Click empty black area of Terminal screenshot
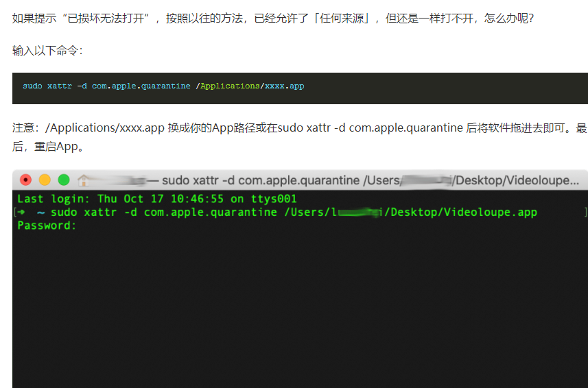 click(295, 308)
